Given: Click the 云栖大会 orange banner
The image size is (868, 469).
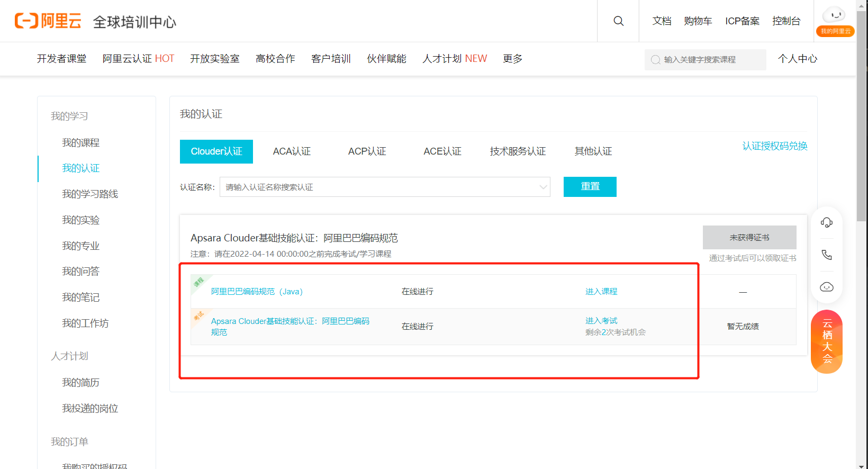Looking at the screenshot, I should (827, 341).
